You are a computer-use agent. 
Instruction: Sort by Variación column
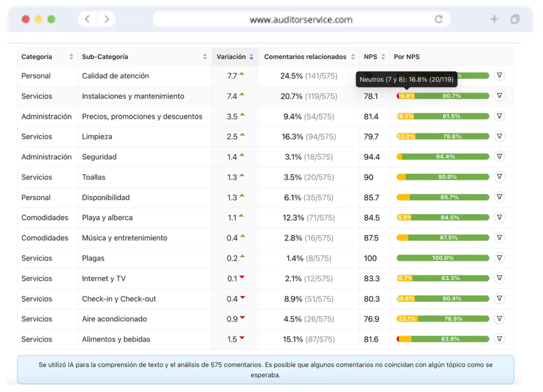coord(252,57)
